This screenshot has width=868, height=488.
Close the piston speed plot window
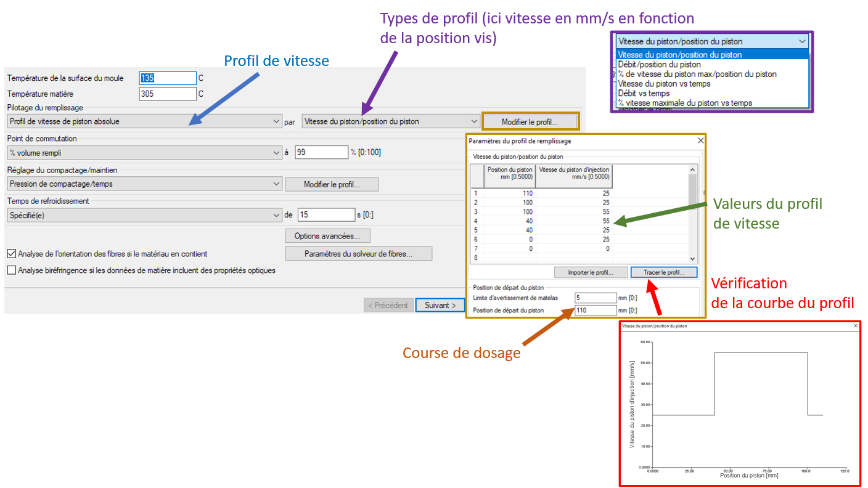point(855,325)
